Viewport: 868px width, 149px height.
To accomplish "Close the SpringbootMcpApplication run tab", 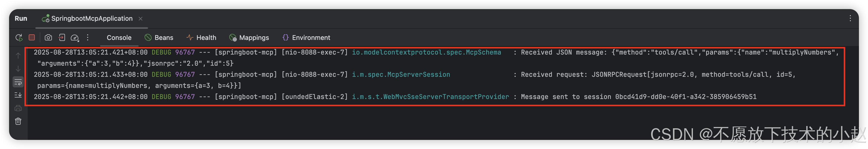I will [141, 19].
